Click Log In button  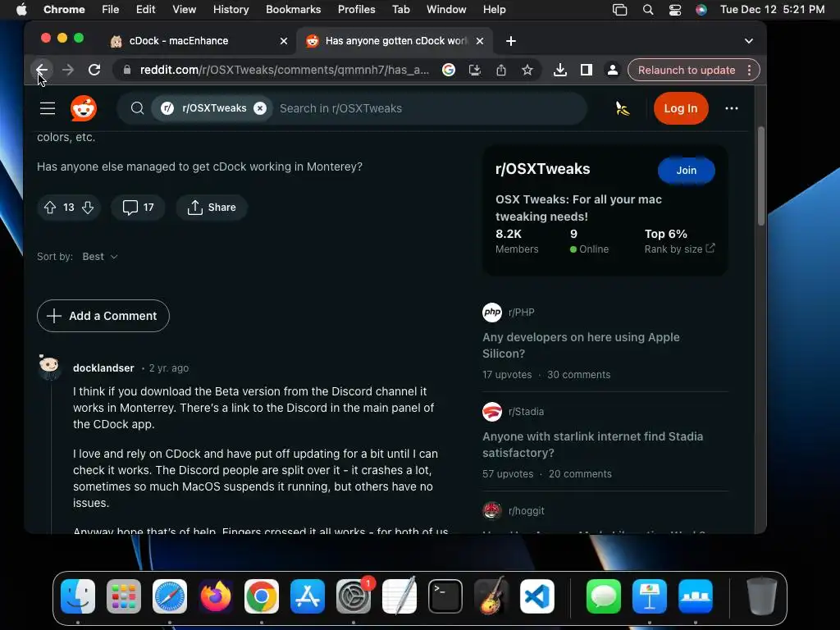click(680, 108)
